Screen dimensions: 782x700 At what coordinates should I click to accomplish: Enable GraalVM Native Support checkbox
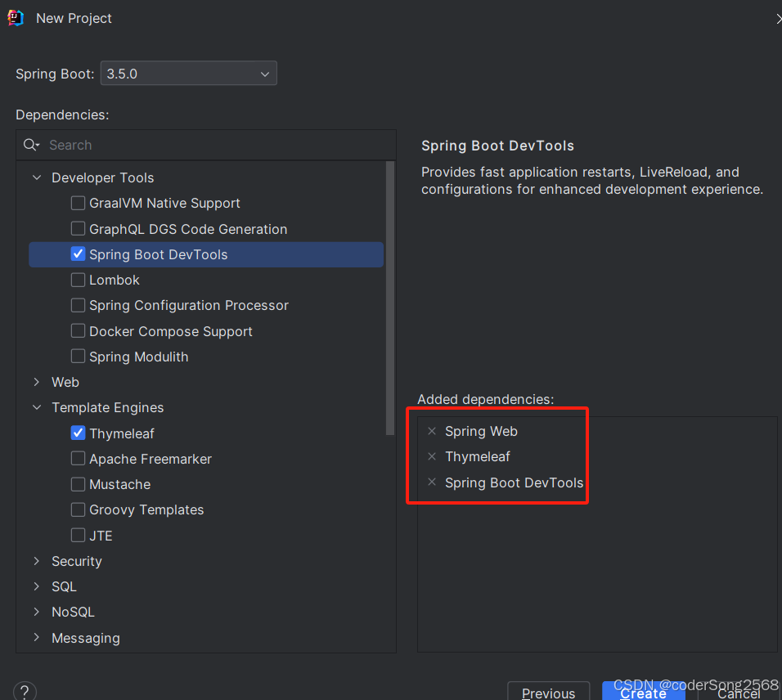78,203
